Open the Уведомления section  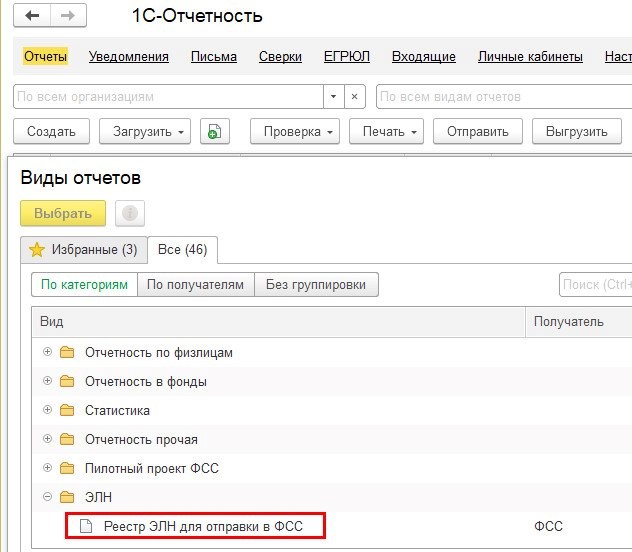pos(129,57)
